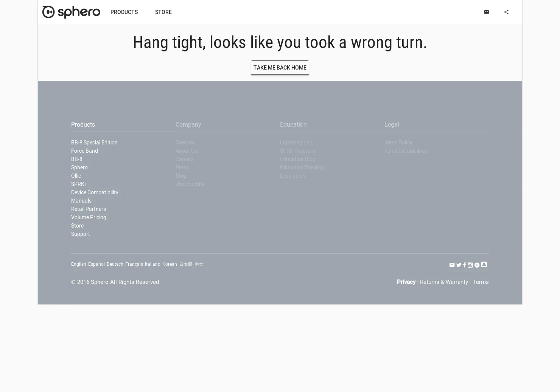
Task: Open the Force Band link
Action: (x=84, y=151)
